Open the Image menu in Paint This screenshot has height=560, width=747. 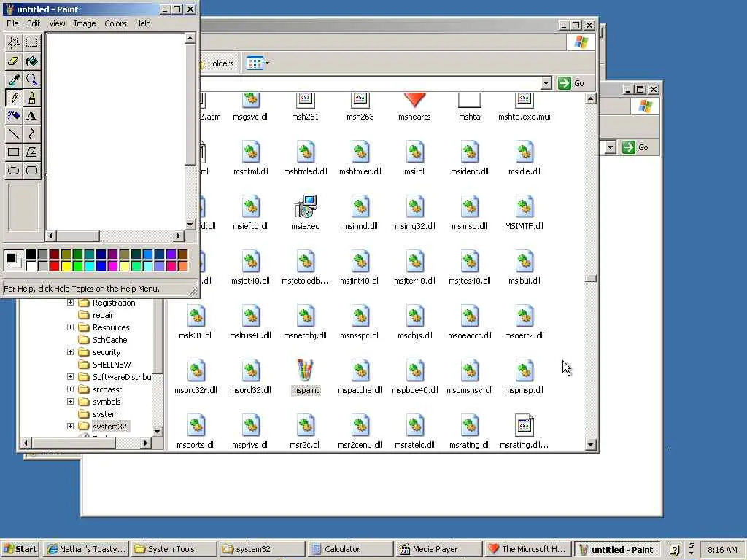(x=85, y=23)
